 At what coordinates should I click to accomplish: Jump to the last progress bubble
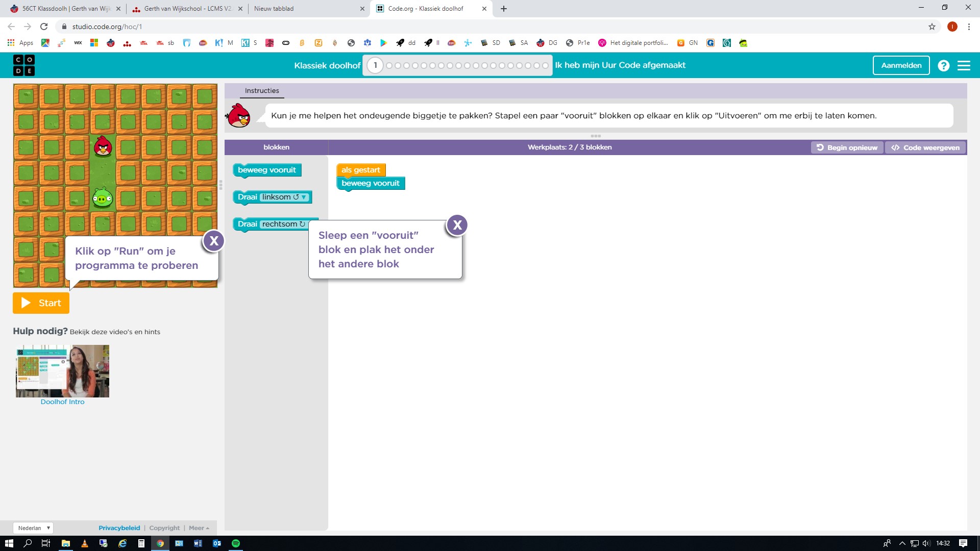click(545, 65)
